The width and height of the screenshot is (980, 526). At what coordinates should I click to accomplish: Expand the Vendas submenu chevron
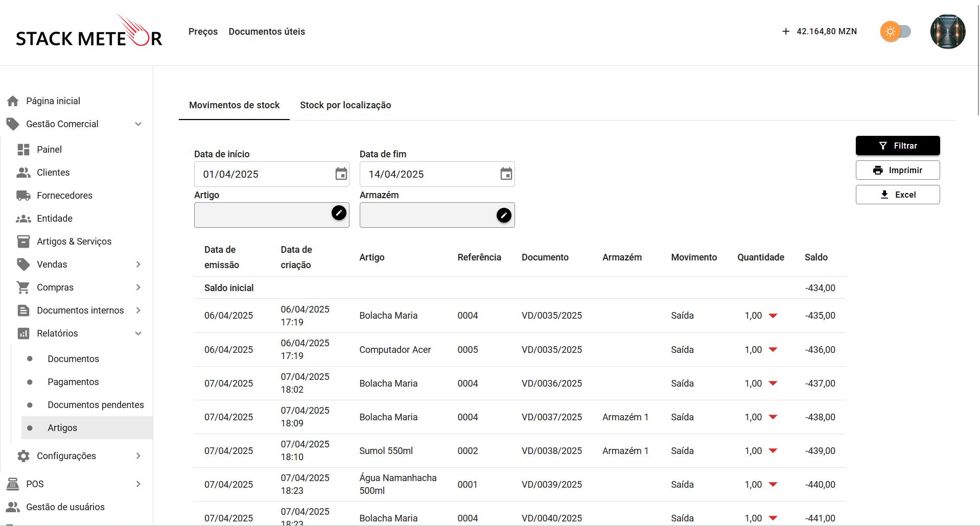(138, 265)
